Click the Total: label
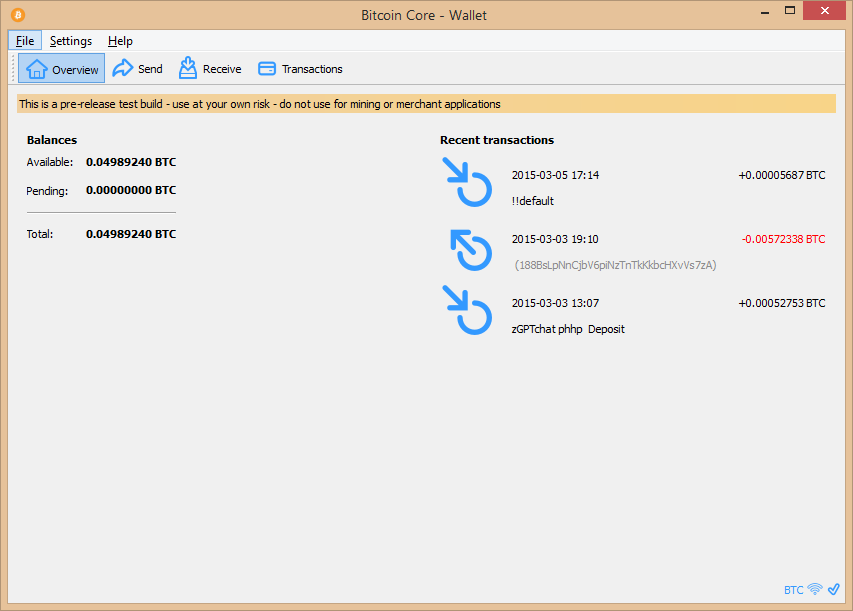Viewport: 853px width, 611px height. (x=40, y=234)
